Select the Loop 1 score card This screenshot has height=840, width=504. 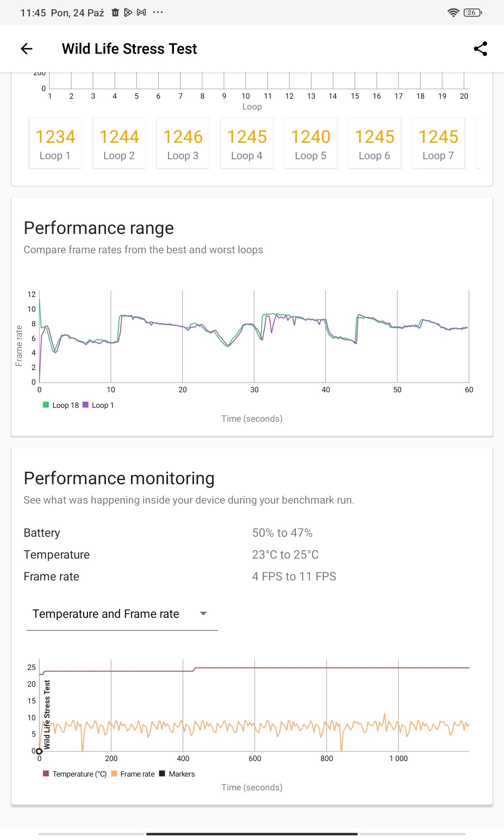(x=55, y=143)
